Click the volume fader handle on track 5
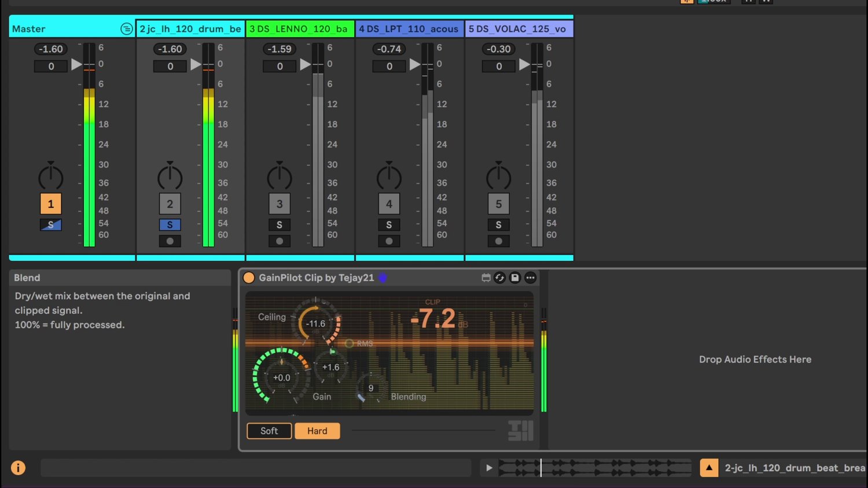This screenshot has height=488, width=868. point(524,65)
